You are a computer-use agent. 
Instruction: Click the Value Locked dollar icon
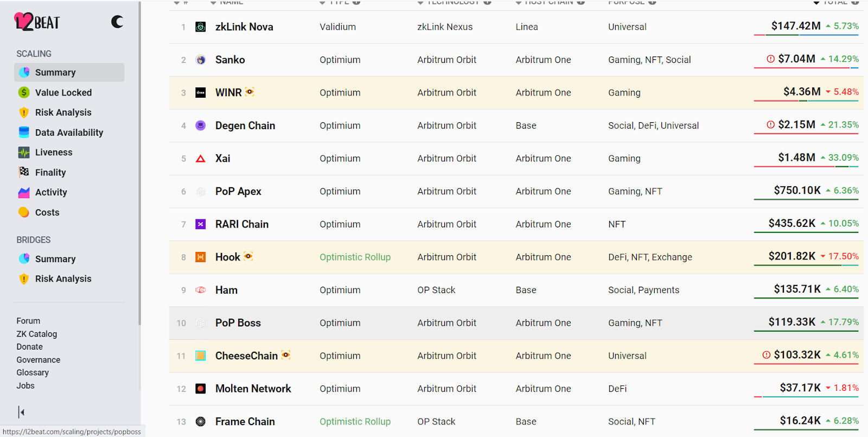(x=24, y=92)
